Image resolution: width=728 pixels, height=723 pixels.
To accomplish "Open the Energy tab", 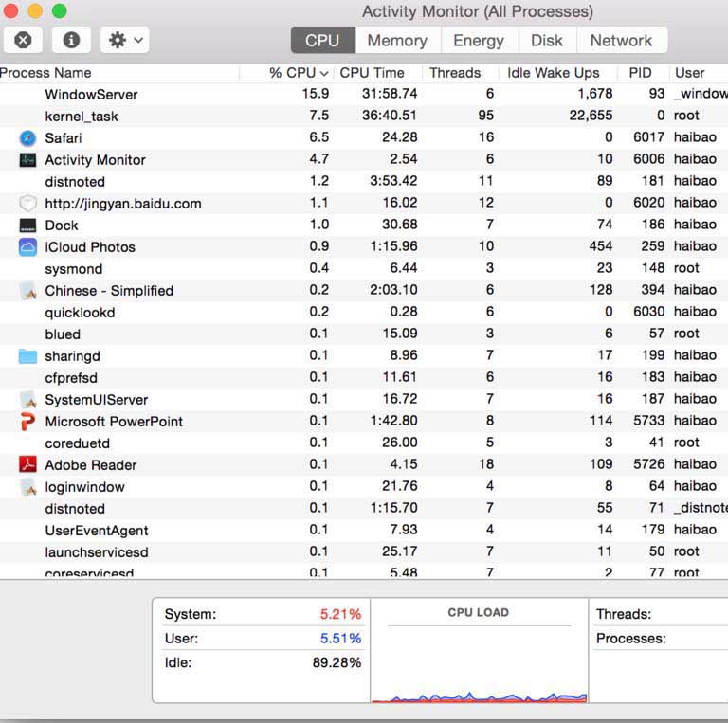I will click(479, 41).
